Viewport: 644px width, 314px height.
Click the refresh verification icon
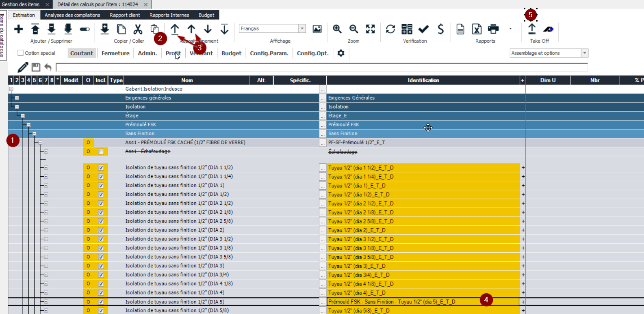pos(390,29)
